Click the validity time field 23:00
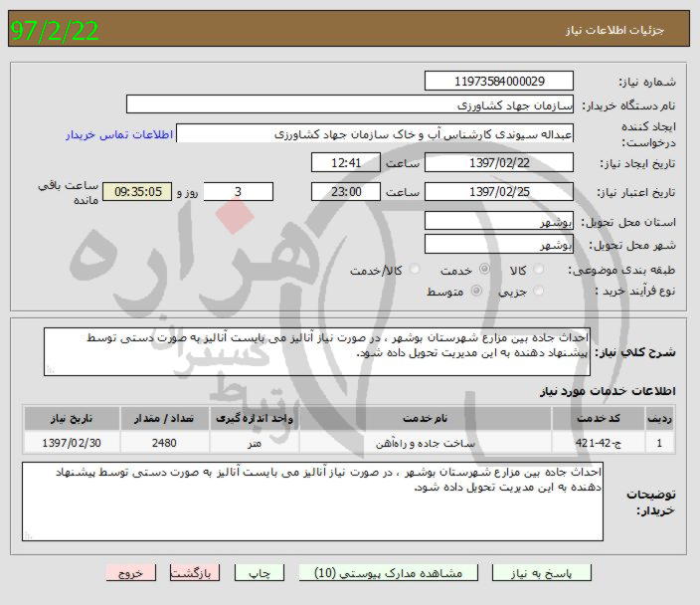Screen dimensions: 700x605 346,192
